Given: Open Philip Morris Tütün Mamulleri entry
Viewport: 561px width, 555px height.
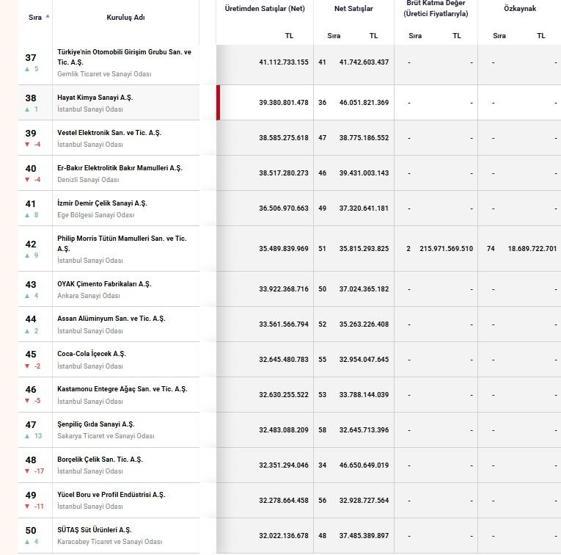Looking at the screenshot, I should coord(122,243).
